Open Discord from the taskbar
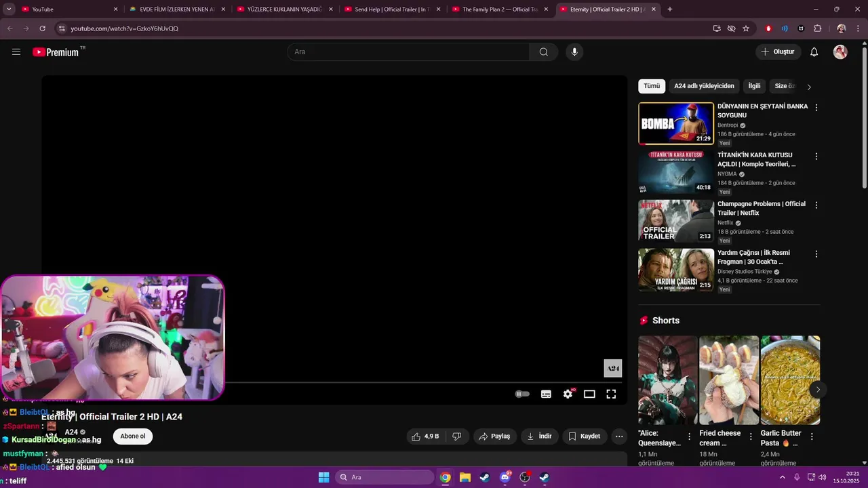The width and height of the screenshot is (868, 488). pyautogui.click(x=505, y=477)
